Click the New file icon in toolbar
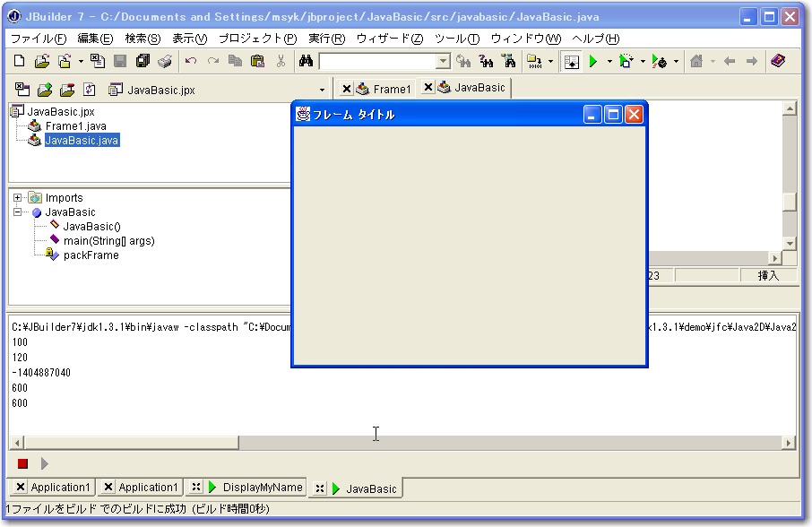This screenshot has width=812, height=527. coord(20,61)
